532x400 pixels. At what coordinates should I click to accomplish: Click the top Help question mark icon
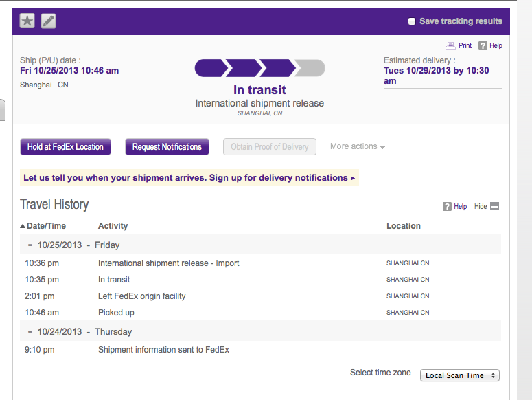click(x=483, y=46)
